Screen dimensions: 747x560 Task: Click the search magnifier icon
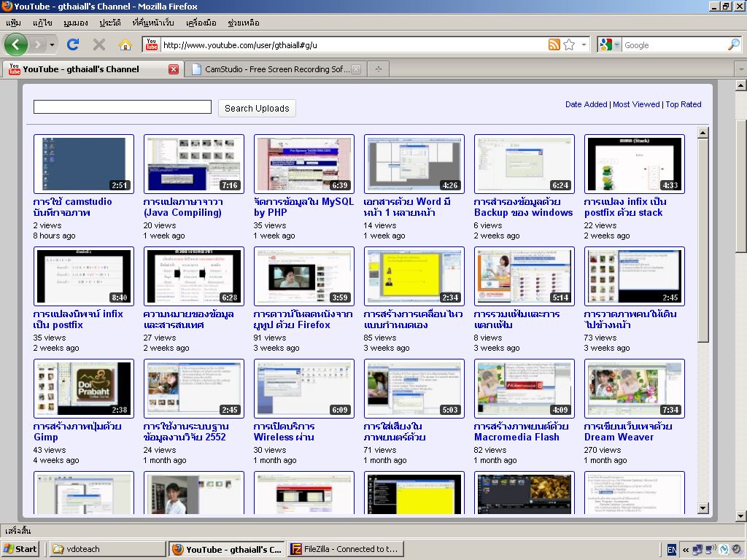[x=734, y=44]
